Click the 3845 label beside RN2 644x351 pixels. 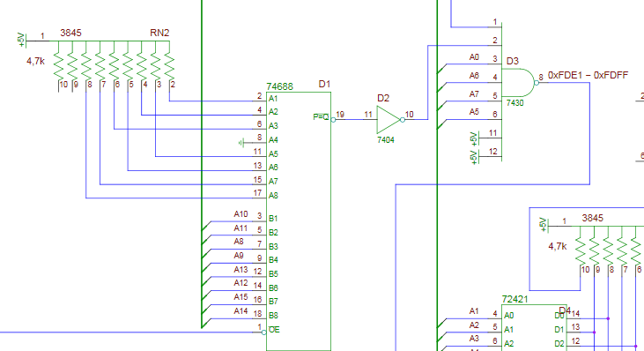click(70, 33)
